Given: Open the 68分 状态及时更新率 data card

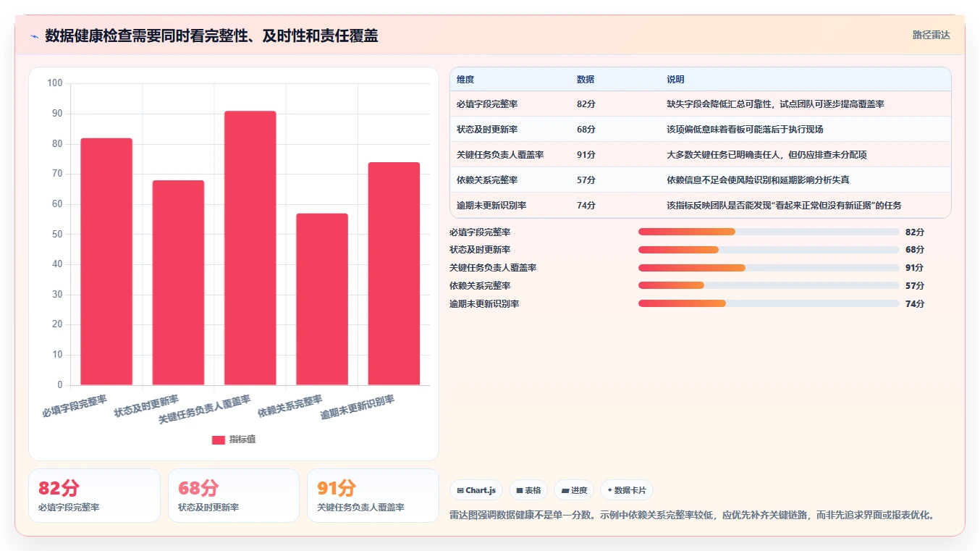Looking at the screenshot, I should [234, 495].
